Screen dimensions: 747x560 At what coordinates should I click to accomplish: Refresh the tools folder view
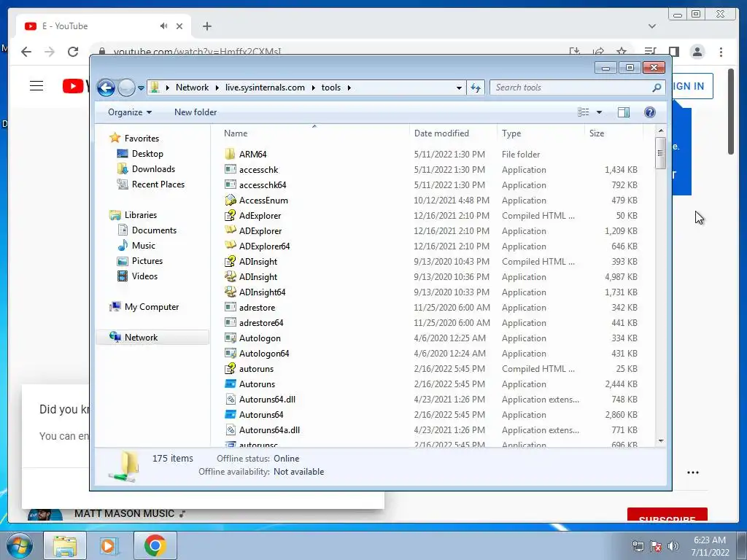point(476,87)
